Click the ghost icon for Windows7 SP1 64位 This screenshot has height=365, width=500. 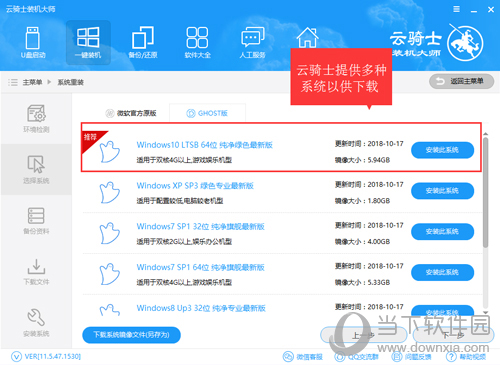(110, 274)
